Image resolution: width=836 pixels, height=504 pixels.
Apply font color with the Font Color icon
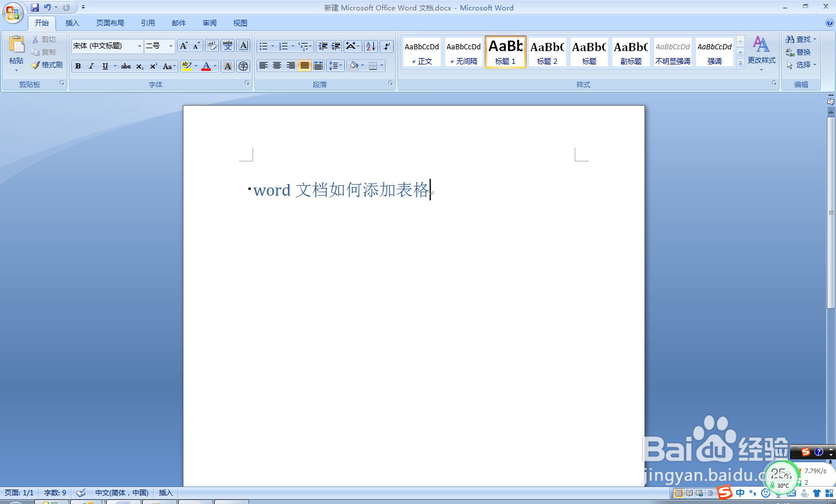coord(207,66)
